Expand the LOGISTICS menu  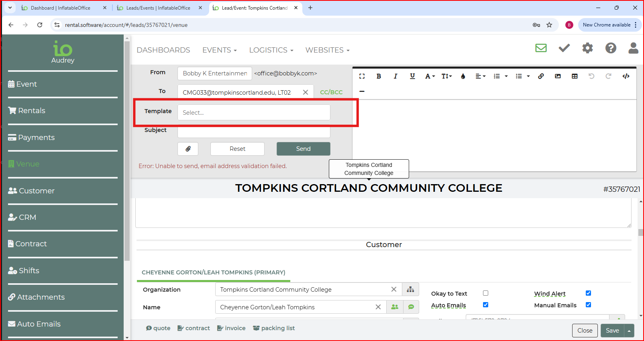(271, 50)
